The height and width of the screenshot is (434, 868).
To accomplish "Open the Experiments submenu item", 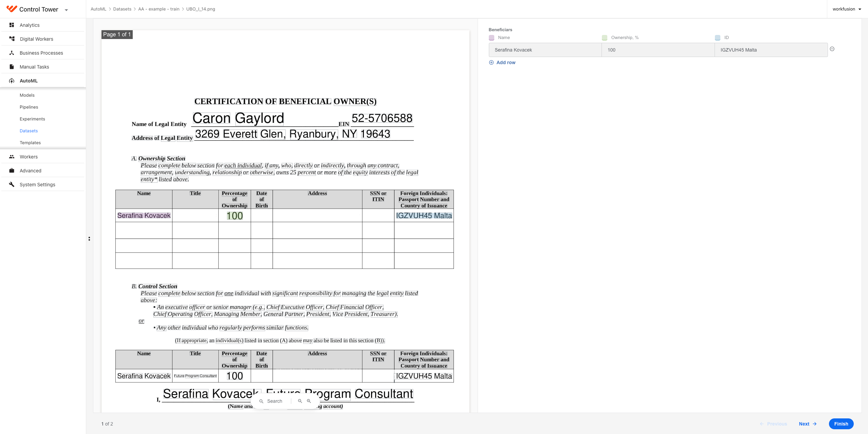I will [32, 119].
